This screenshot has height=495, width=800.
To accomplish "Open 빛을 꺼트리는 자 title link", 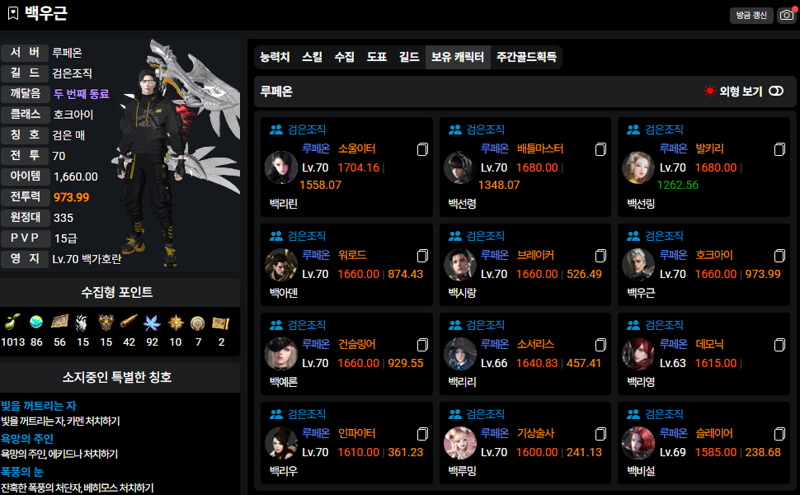I will (39, 406).
